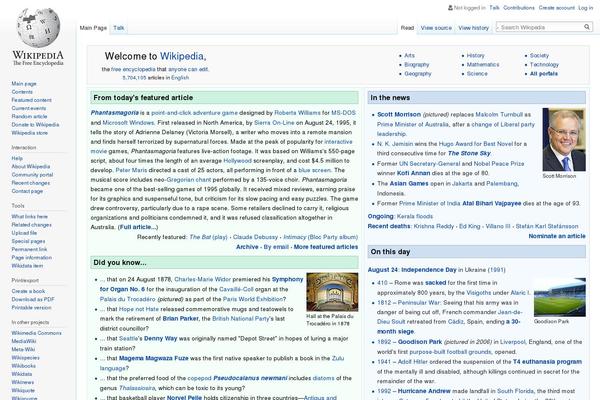This screenshot has height=400, width=600.
Task: Open the Talk tab
Action: (x=119, y=28)
